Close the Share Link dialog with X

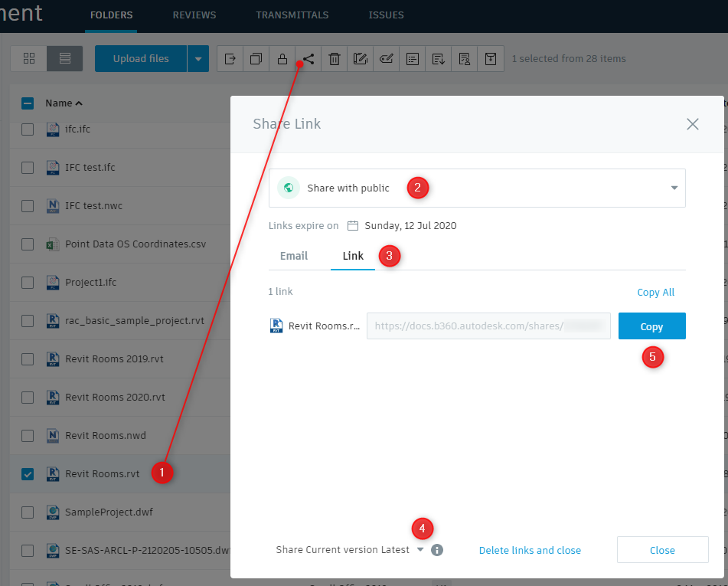pos(692,124)
